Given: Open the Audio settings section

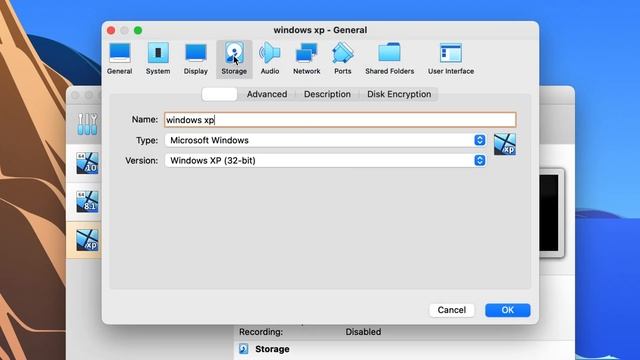Looking at the screenshot, I should tap(270, 59).
